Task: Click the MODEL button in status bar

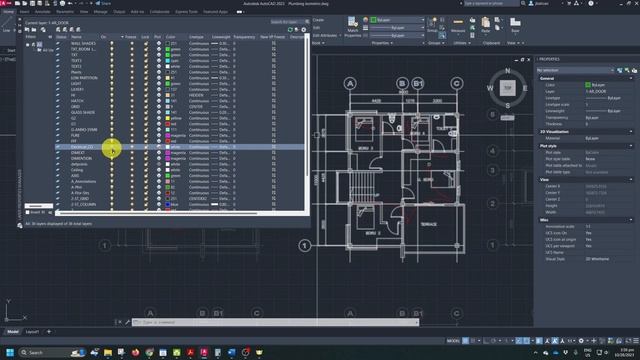Action: [x=453, y=341]
